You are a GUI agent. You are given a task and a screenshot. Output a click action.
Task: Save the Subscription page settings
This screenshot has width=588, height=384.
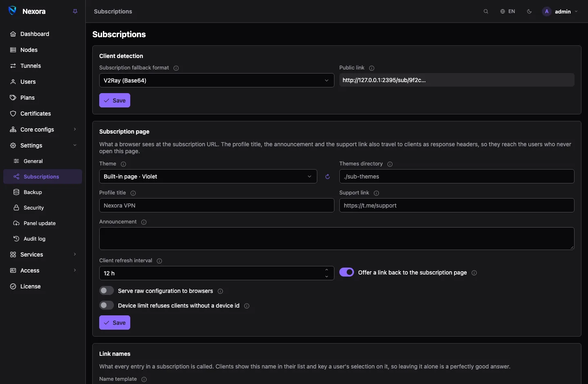click(x=115, y=323)
